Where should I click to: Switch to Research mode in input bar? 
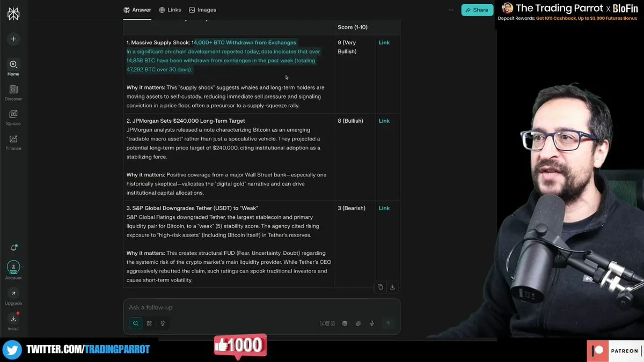149,323
